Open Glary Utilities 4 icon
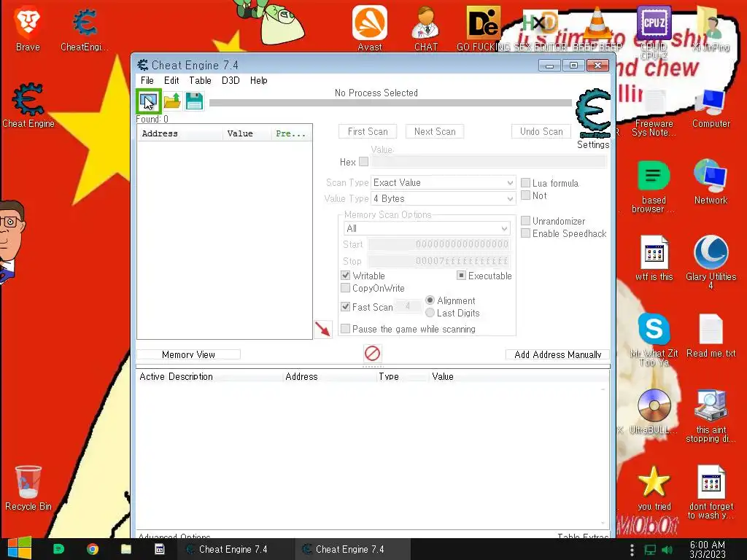The height and width of the screenshot is (560, 747). tap(711, 262)
